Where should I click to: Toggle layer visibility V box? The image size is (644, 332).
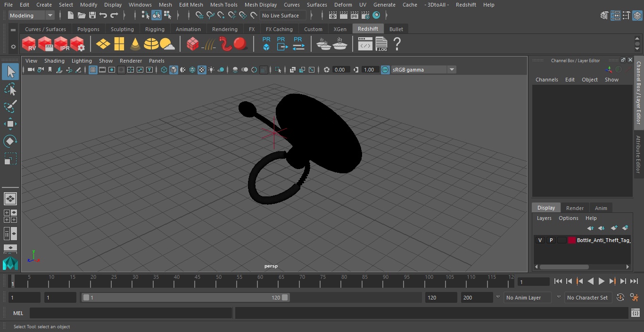(540, 240)
